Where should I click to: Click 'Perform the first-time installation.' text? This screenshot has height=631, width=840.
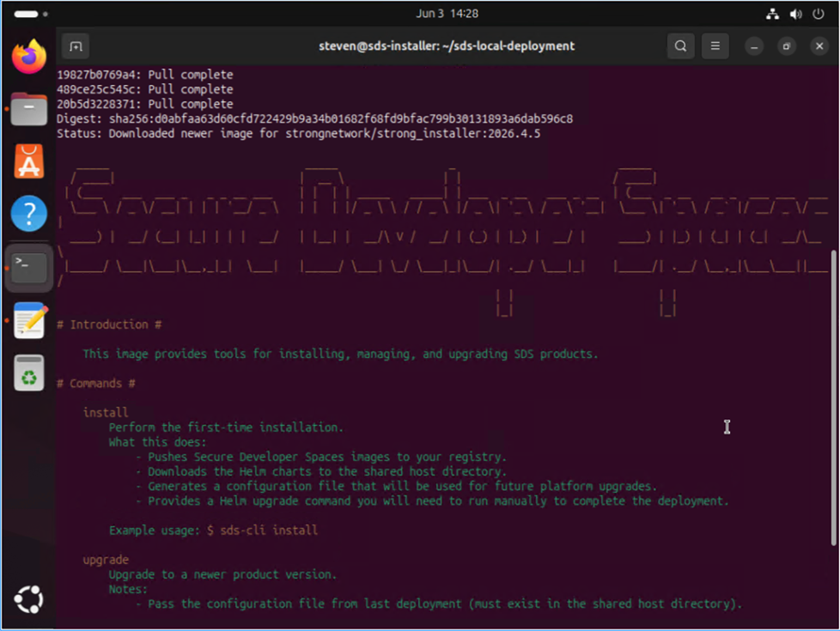coord(226,428)
